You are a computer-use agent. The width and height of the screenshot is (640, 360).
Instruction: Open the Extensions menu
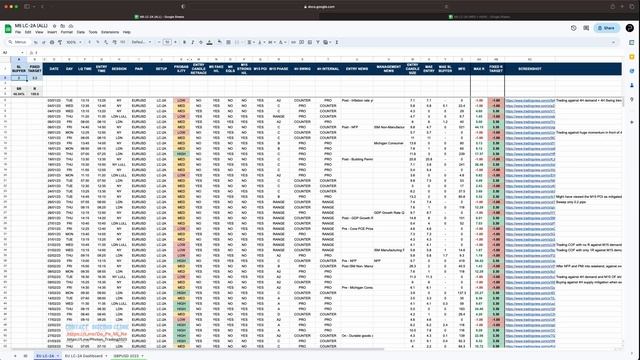[x=110, y=32]
